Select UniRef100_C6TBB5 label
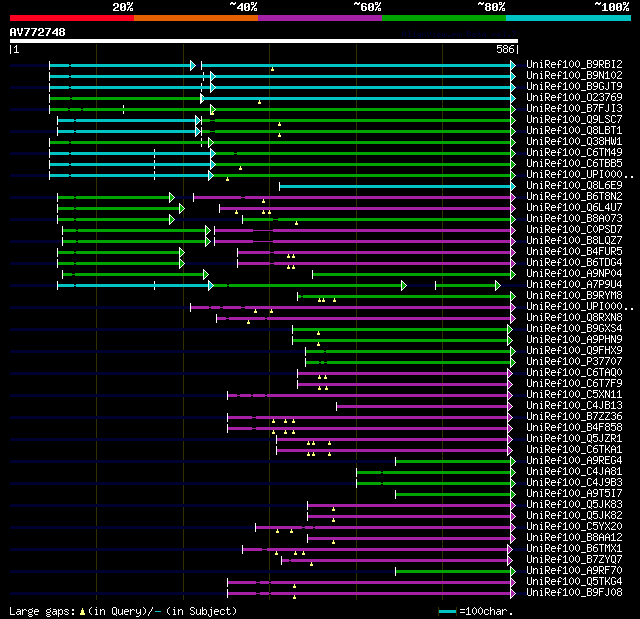Screen dimensions: 640x619 click(574, 164)
